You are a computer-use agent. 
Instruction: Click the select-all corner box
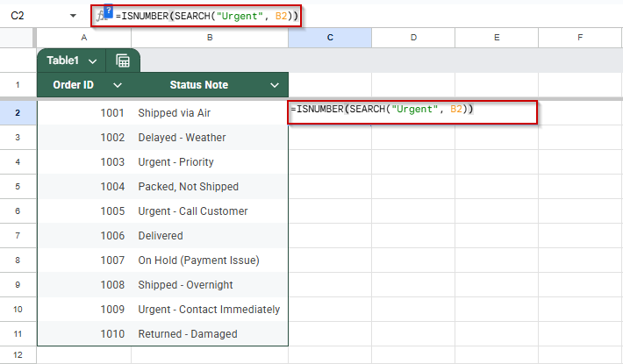pyautogui.click(x=18, y=38)
